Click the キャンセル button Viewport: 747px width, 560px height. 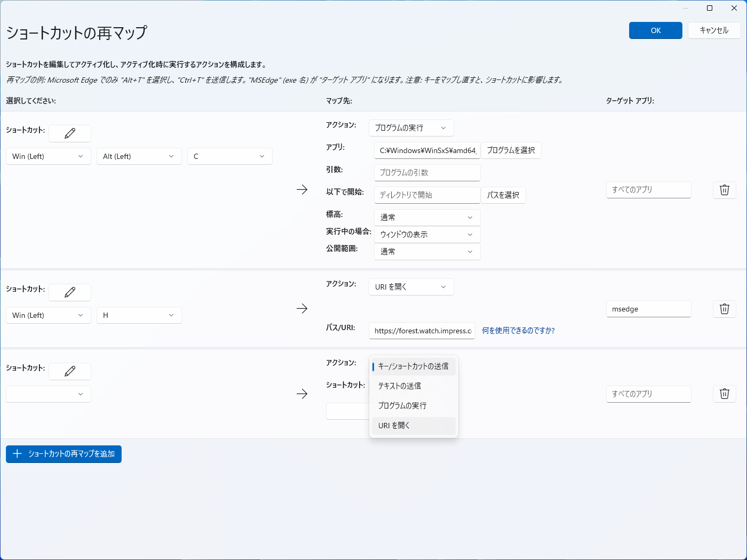(x=714, y=30)
